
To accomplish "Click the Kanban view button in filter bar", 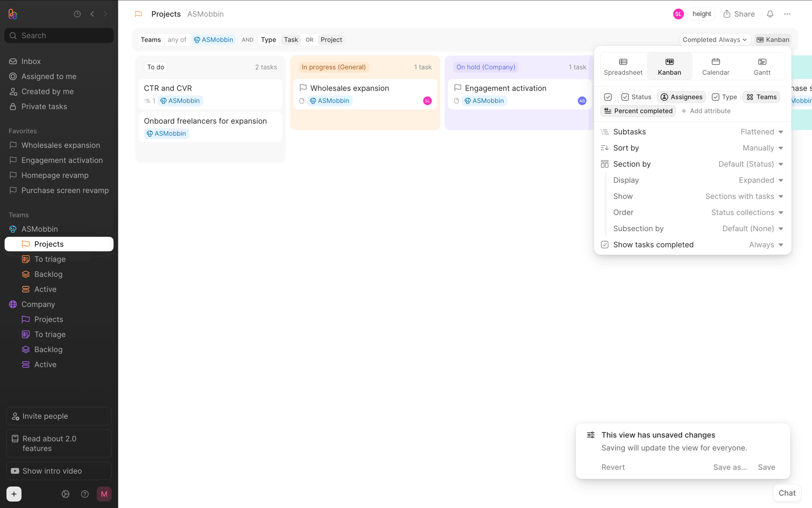I will (773, 40).
